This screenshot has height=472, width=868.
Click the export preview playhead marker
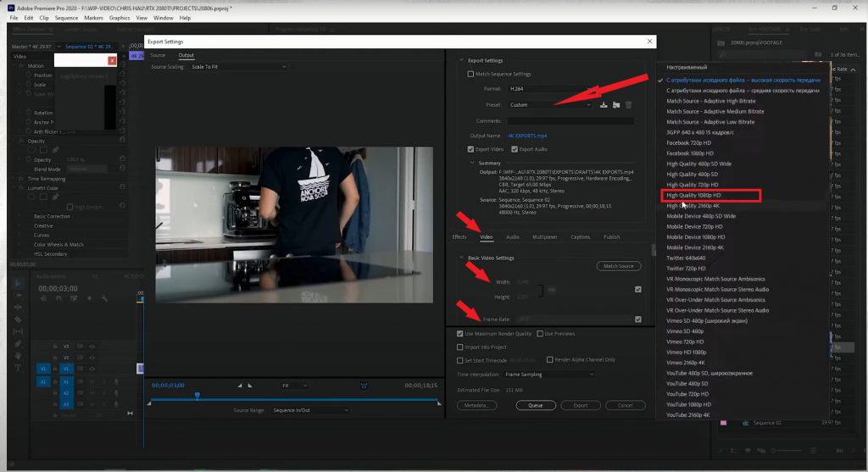pyautogui.click(x=197, y=395)
